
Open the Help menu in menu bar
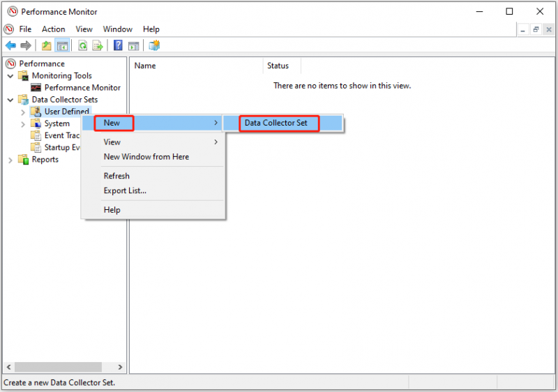click(x=151, y=29)
